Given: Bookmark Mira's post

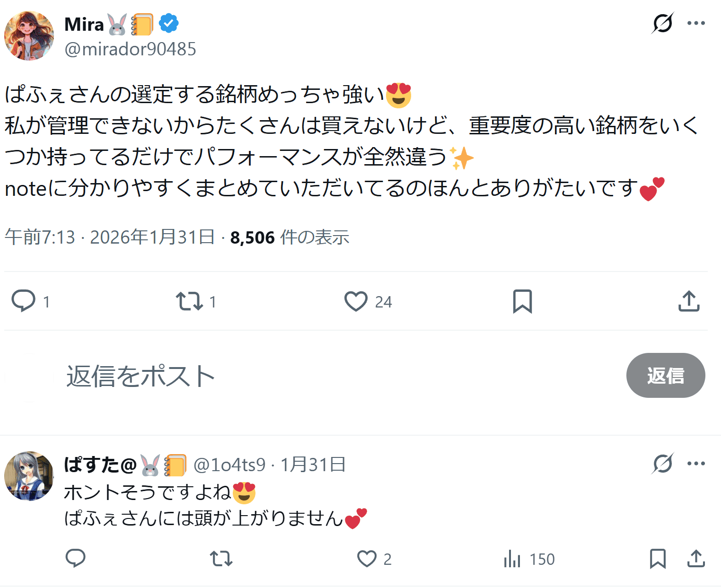Looking at the screenshot, I should pos(522,301).
